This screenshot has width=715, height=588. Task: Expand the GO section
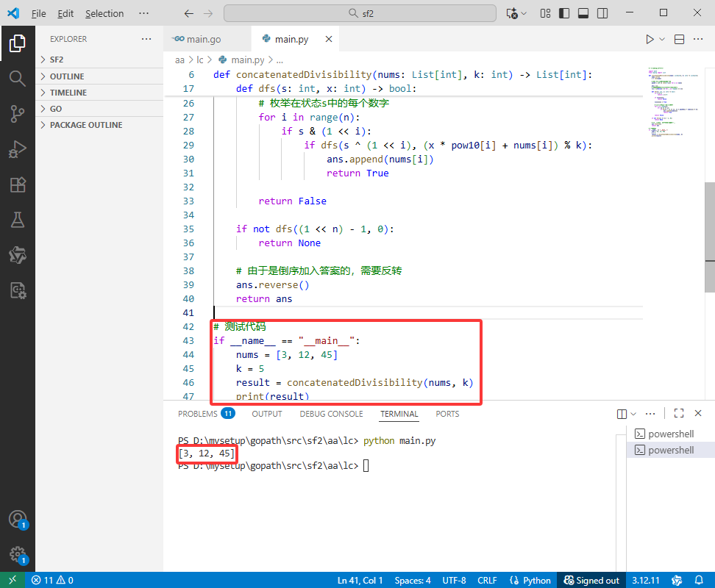(x=99, y=109)
